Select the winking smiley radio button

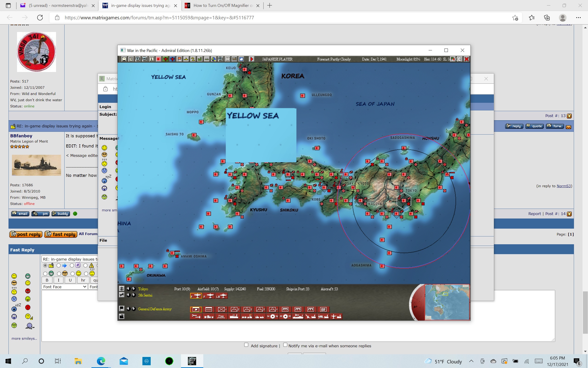tap(72, 273)
